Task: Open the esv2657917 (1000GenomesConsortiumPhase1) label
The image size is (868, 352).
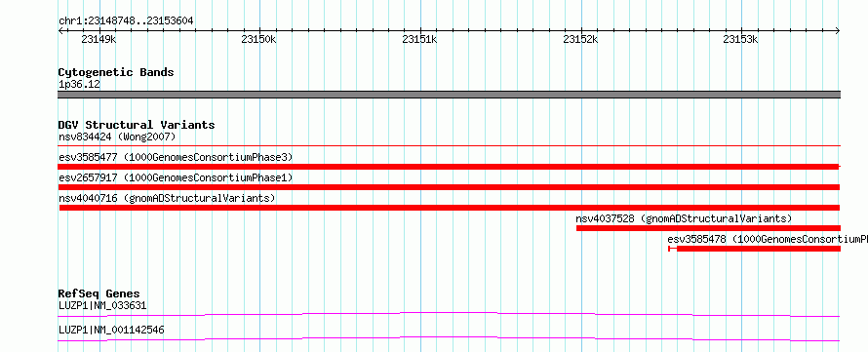Action: coord(176,177)
